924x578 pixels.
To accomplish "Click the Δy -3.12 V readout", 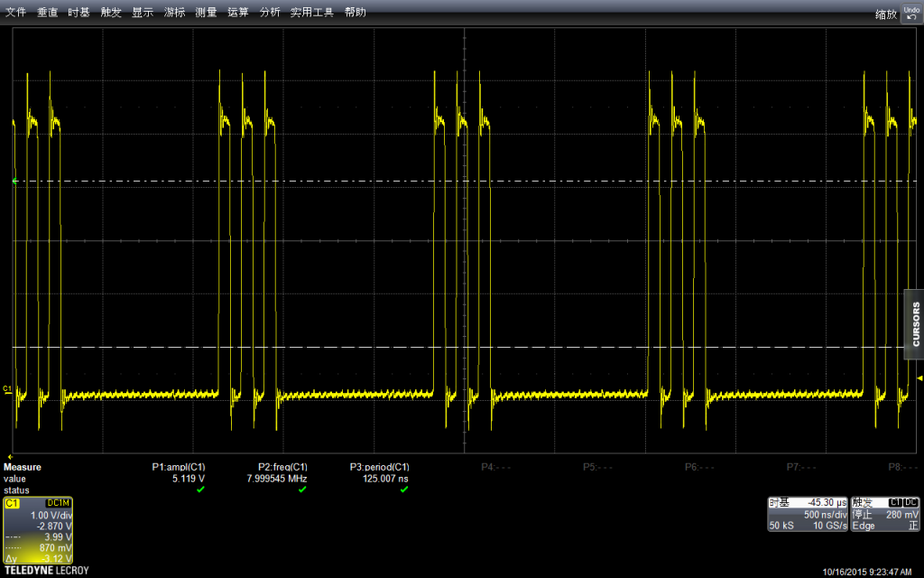I will (x=39, y=558).
